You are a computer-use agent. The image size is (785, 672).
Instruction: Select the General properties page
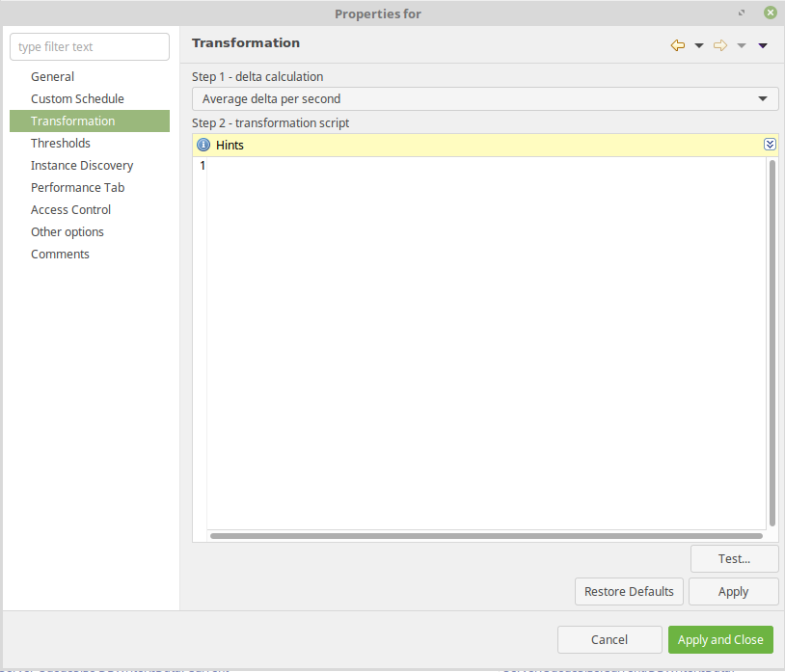52,76
